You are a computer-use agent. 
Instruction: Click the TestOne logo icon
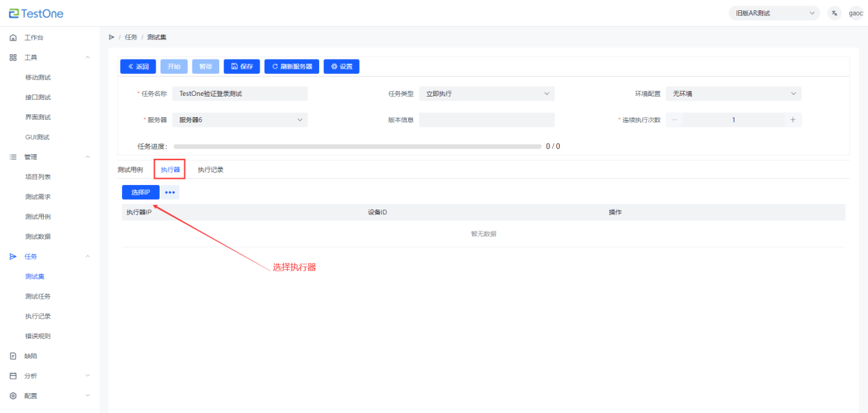(14, 13)
